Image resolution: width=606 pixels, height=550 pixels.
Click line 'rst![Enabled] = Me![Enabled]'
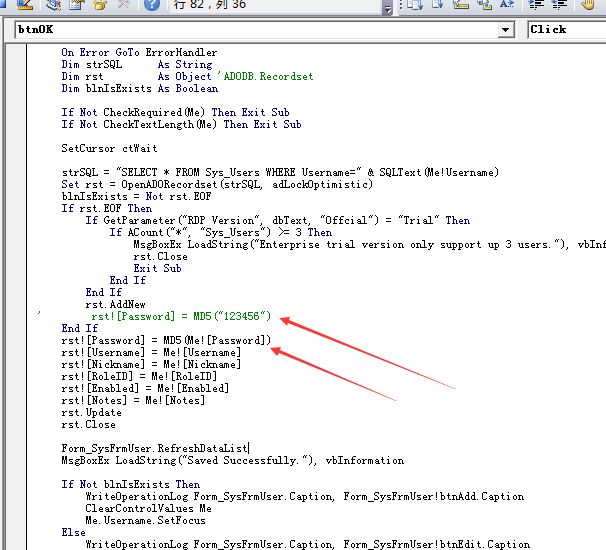(x=145, y=388)
